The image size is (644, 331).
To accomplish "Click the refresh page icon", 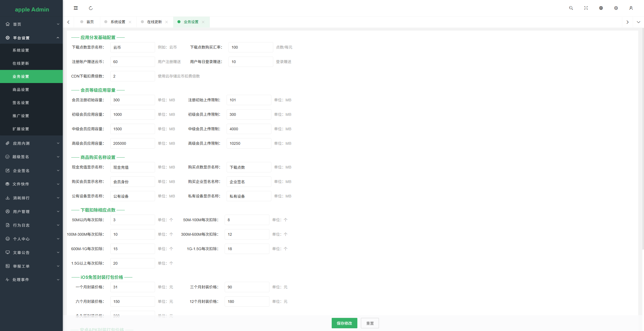I will (x=91, y=8).
